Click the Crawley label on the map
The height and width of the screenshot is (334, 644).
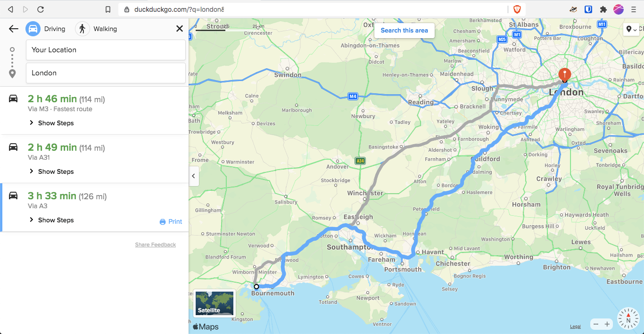pyautogui.click(x=549, y=179)
